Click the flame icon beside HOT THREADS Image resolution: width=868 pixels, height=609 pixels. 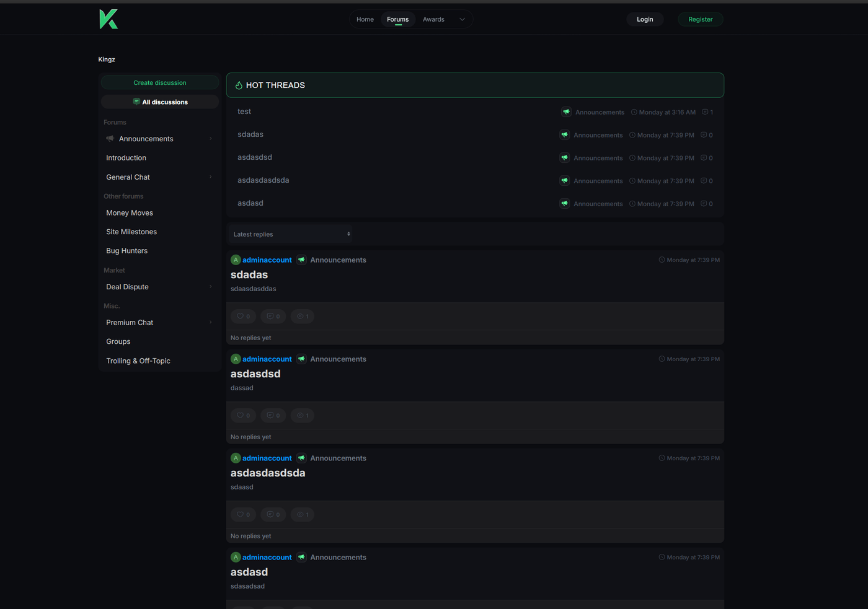pos(239,85)
